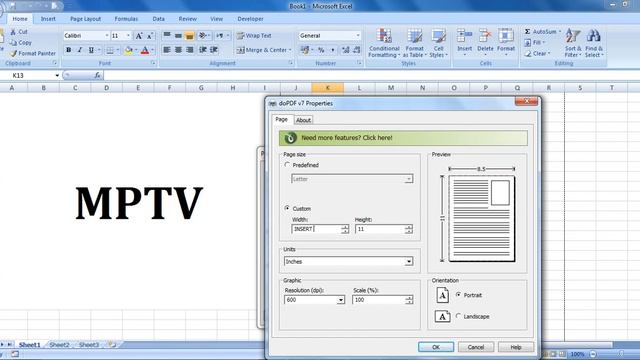Open the Page Layout ribbon tab
Viewport: 640px width, 360px height.
pos(85,19)
